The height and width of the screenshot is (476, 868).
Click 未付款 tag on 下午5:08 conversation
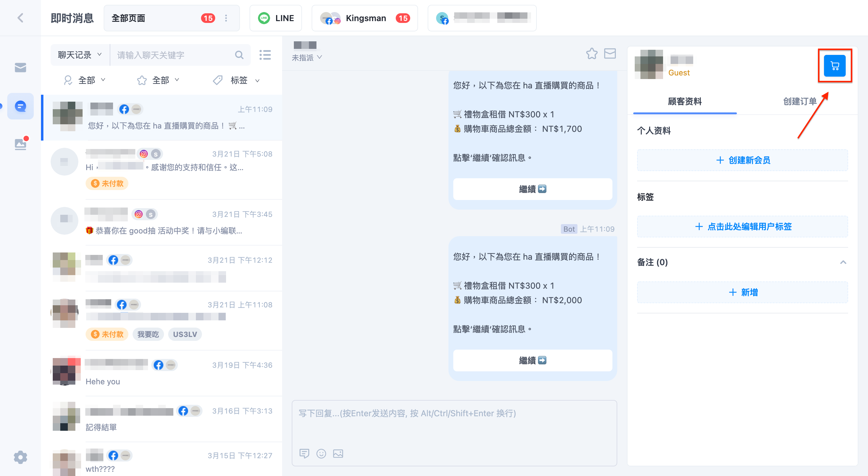[x=107, y=183]
